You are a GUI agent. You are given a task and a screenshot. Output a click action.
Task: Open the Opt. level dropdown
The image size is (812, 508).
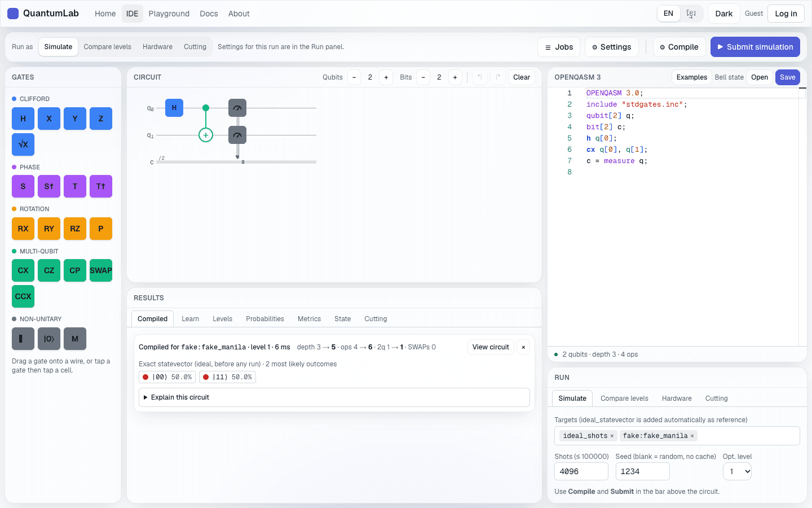tap(738, 471)
